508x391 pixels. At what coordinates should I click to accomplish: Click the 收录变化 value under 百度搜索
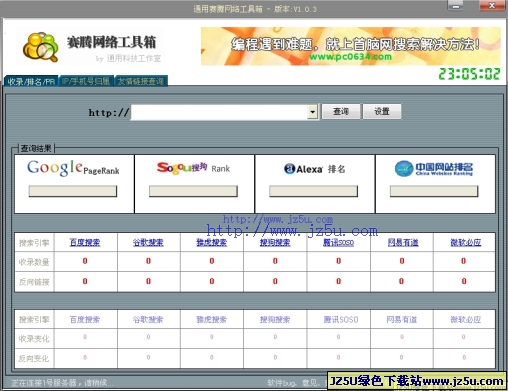85,337
